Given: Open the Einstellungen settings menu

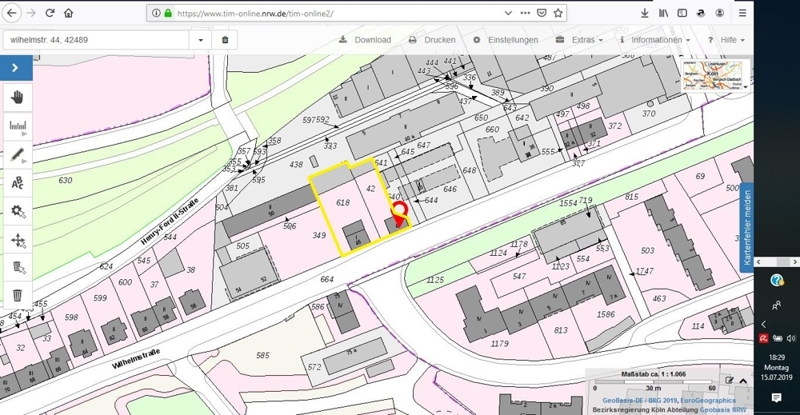Looking at the screenshot, I should click(505, 40).
